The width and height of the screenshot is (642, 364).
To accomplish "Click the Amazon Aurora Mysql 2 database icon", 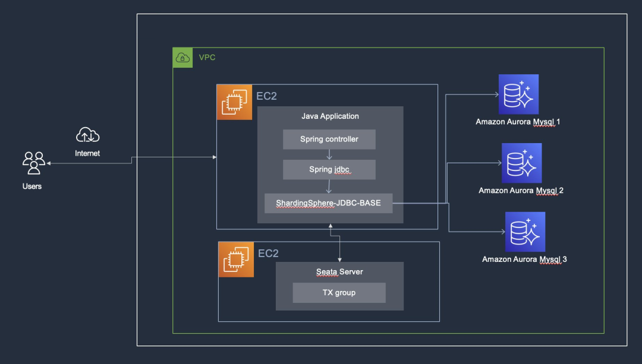I will [522, 163].
